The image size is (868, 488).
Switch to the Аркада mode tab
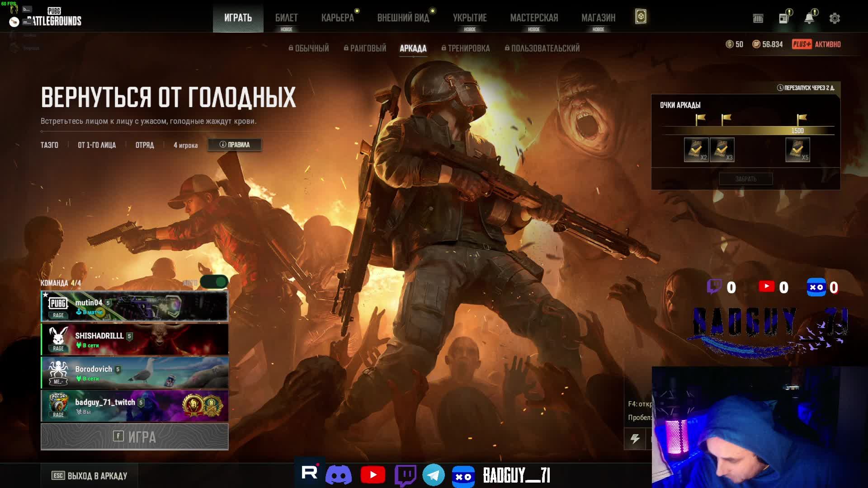(413, 48)
